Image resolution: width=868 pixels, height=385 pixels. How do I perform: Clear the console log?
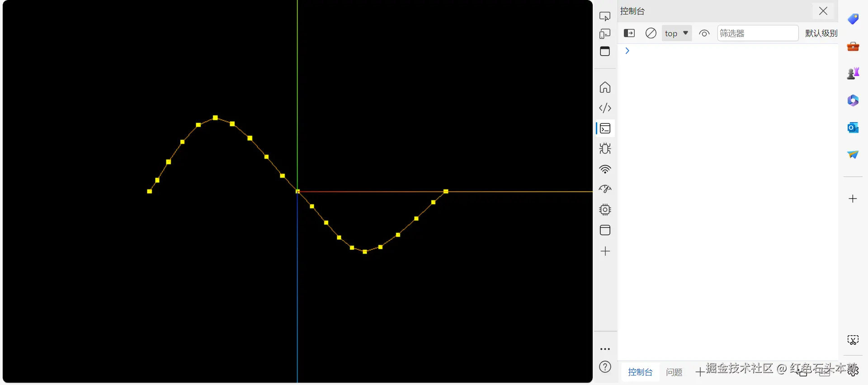coord(651,33)
